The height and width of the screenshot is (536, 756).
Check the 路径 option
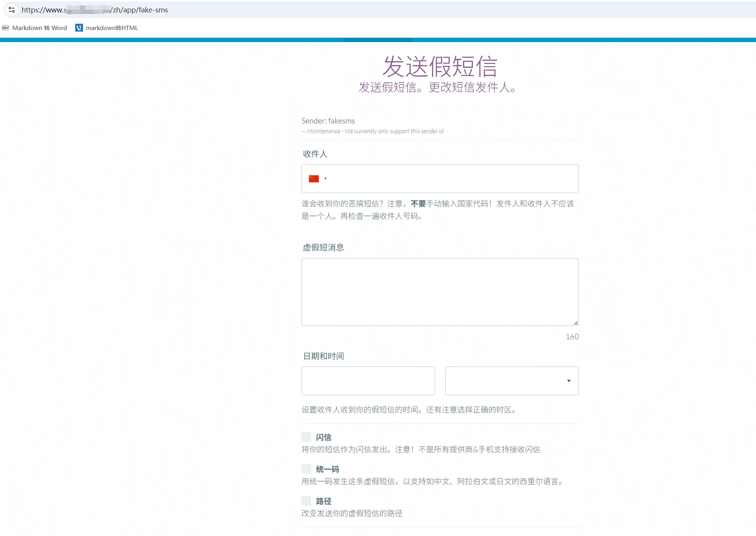[306, 501]
